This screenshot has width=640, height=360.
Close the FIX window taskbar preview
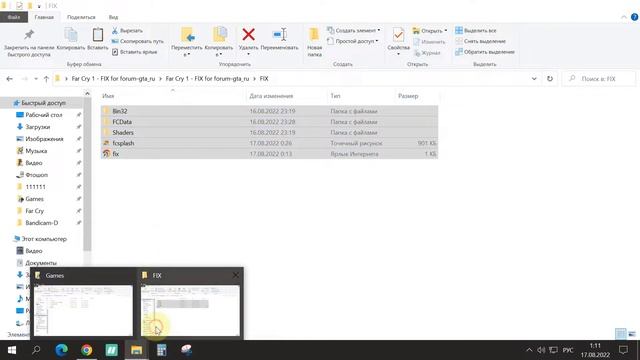click(x=236, y=275)
